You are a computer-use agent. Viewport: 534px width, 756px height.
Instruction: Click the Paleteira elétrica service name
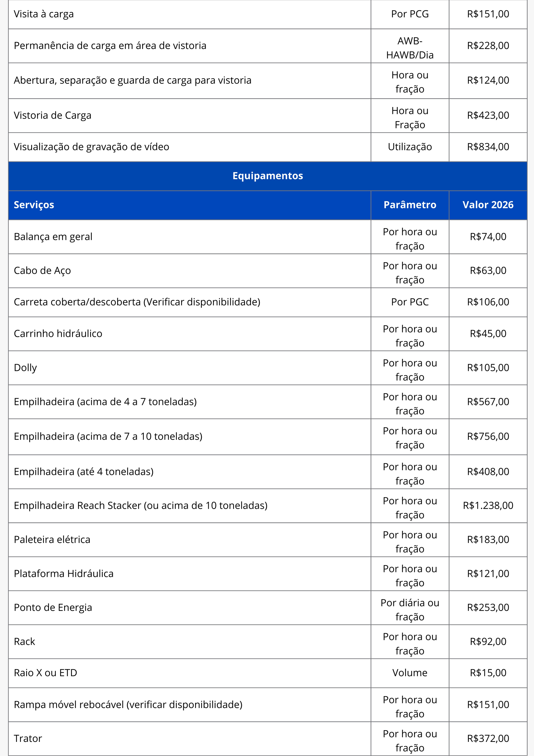(x=52, y=540)
